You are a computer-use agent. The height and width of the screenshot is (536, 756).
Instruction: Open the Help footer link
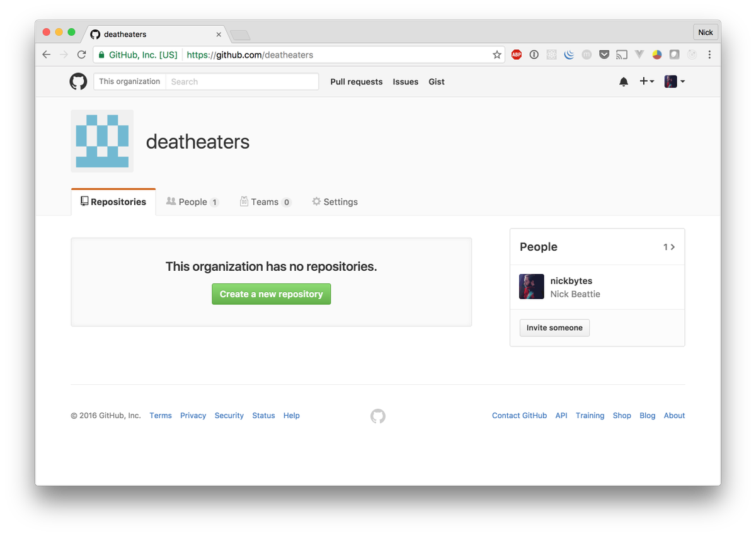pyautogui.click(x=292, y=416)
